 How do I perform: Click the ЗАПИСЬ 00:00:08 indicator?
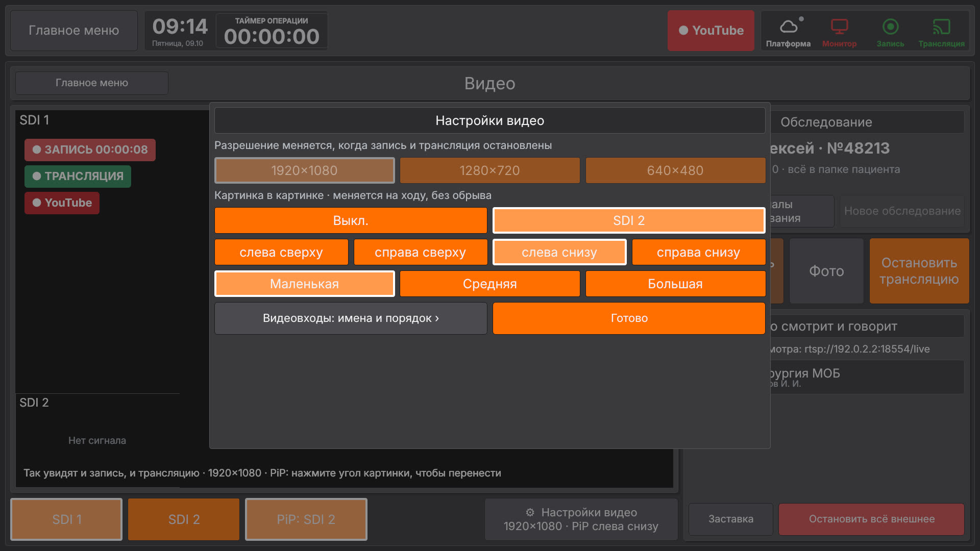coord(90,150)
